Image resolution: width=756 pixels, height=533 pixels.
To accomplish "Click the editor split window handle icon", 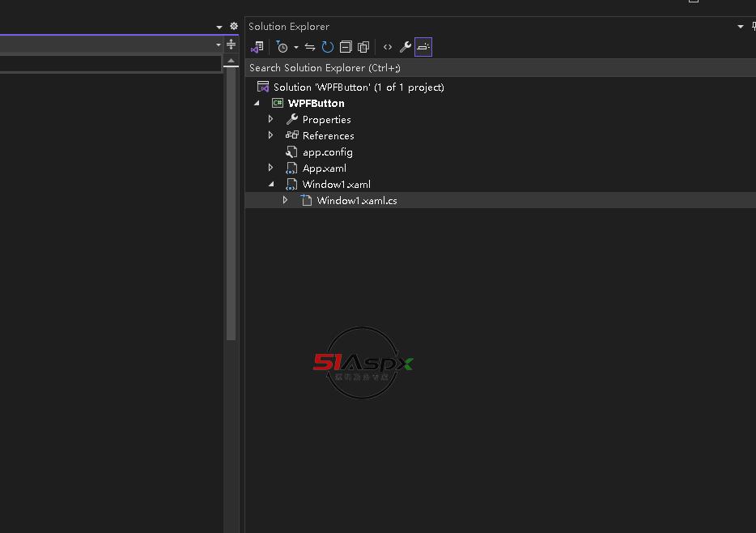I will click(x=231, y=45).
